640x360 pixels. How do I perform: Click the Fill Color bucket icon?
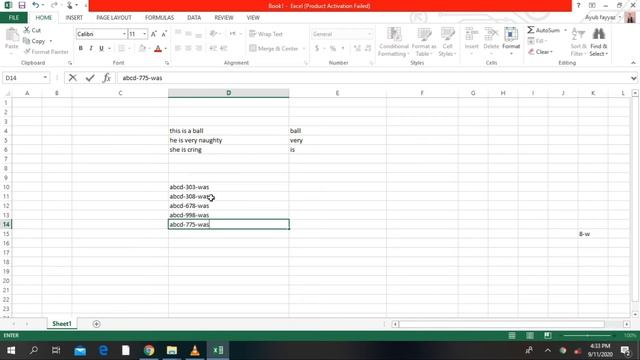[x=142, y=49]
